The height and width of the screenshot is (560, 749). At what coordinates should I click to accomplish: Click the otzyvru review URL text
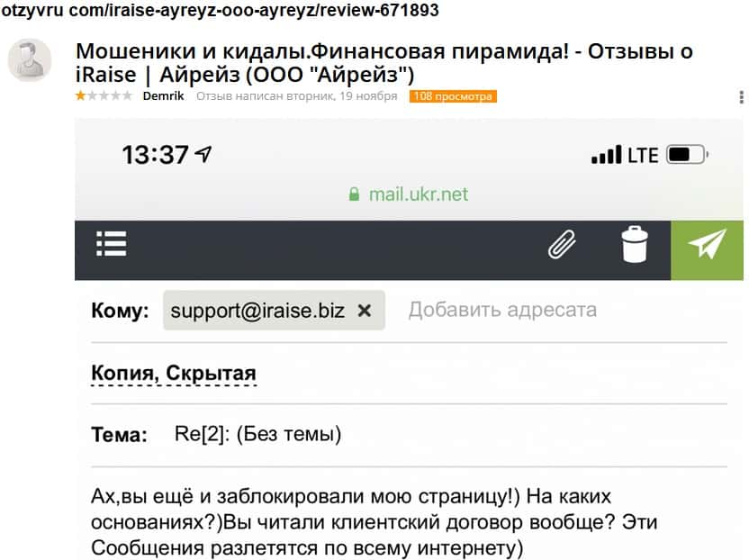(220, 10)
